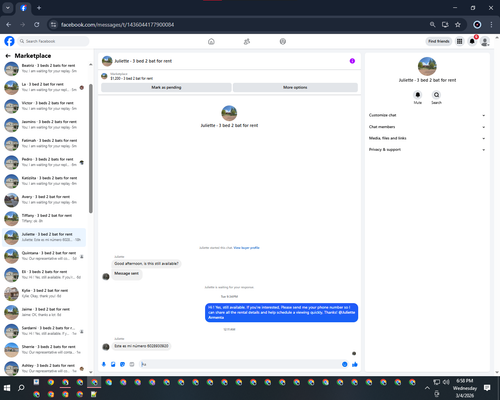Click the speaker volume tray icon
This screenshot has height=400, width=500.
[x=446, y=382]
